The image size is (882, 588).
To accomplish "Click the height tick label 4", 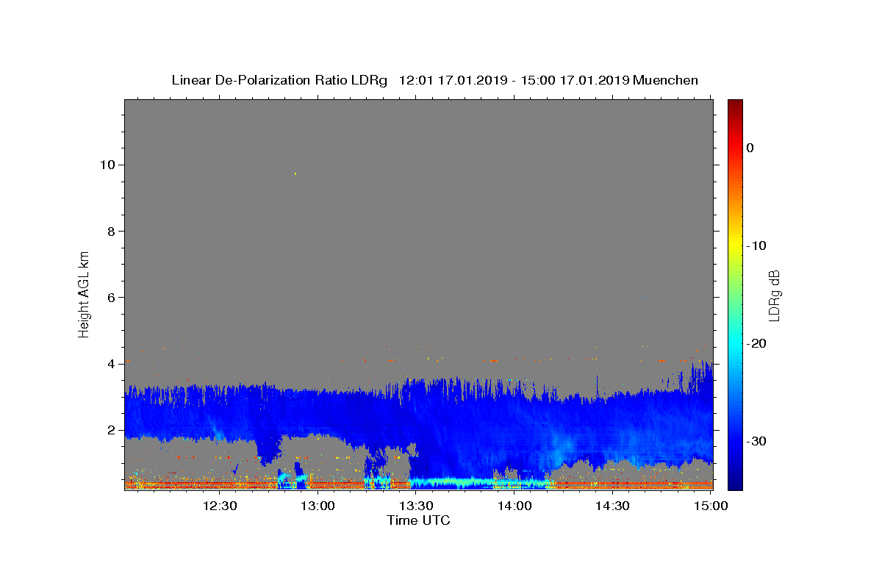I will point(112,364).
